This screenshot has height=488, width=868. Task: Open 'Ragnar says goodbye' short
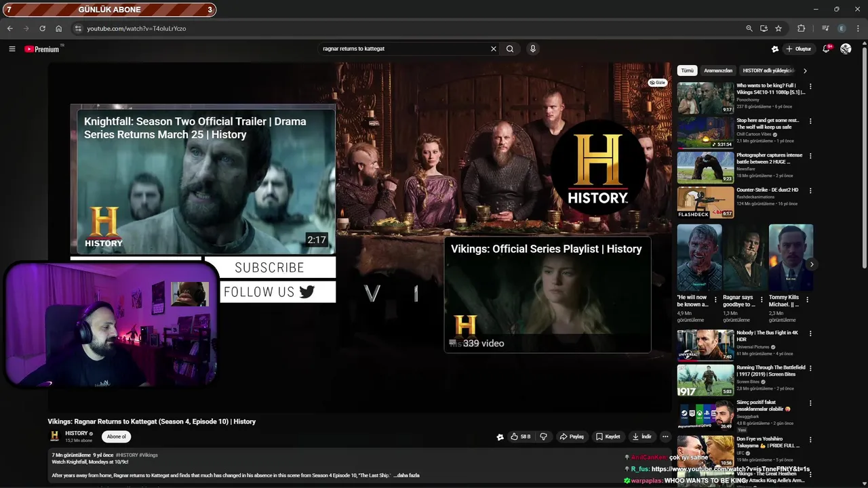pos(745,258)
